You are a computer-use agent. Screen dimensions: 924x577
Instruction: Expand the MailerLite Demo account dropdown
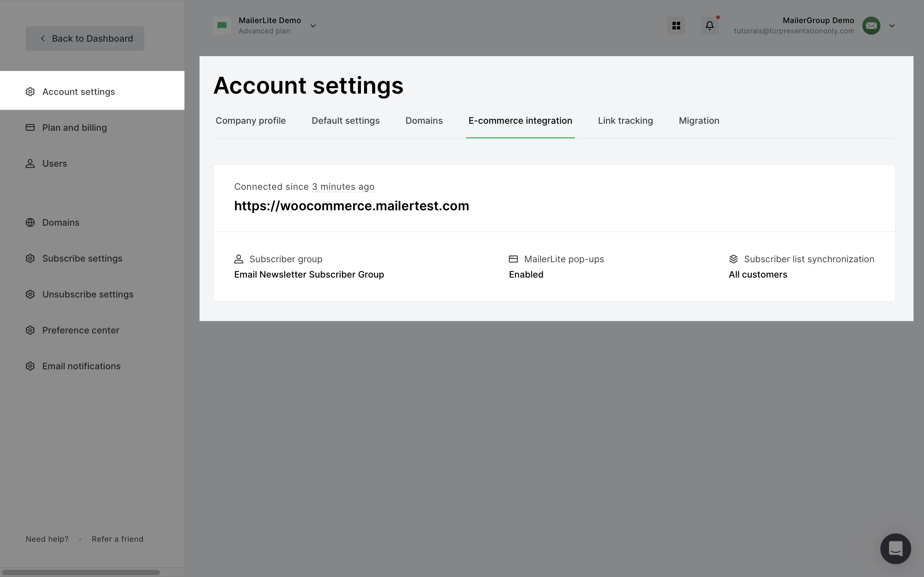(313, 26)
